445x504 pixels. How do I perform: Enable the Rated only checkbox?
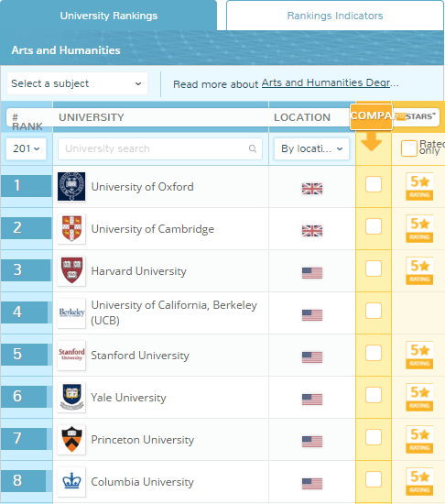pyautogui.click(x=409, y=148)
